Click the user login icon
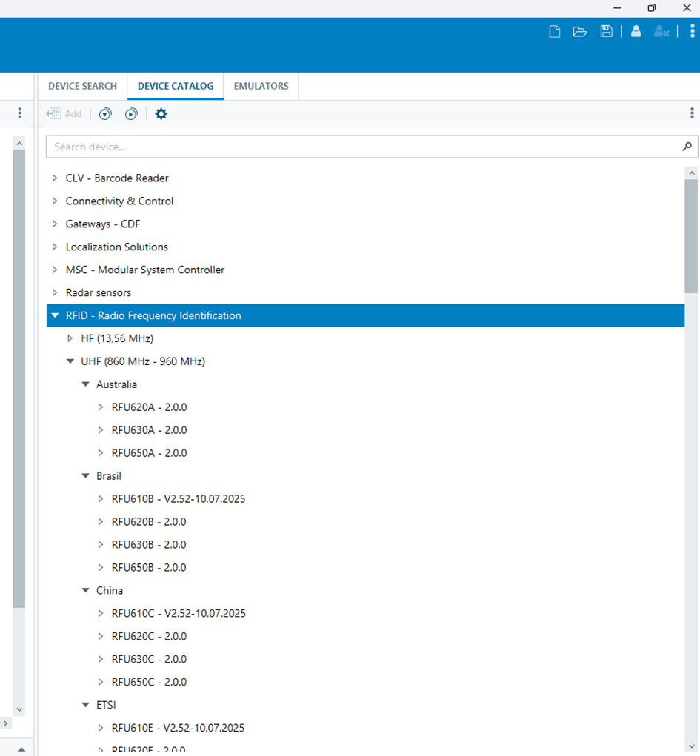Viewport: 700px width, 756px height. point(636,31)
